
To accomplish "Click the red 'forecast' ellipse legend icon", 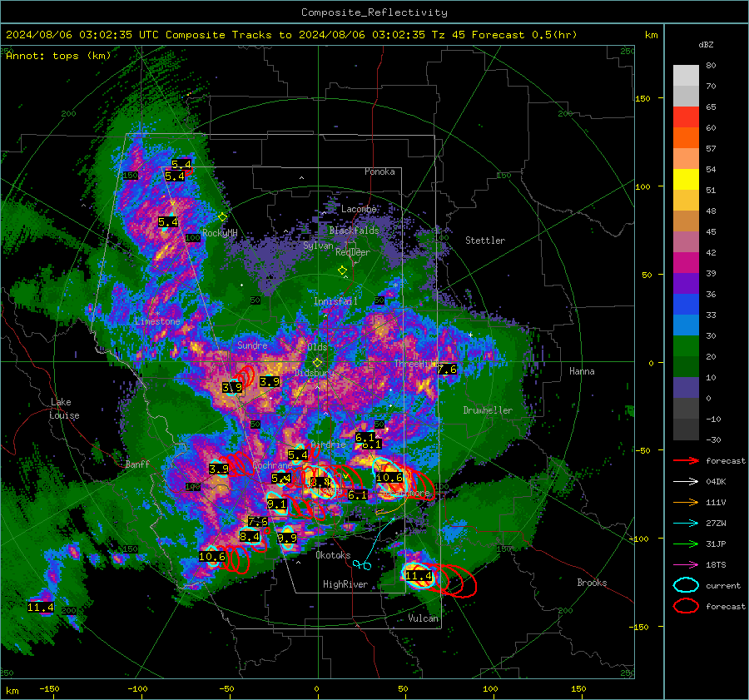I will [x=686, y=606].
